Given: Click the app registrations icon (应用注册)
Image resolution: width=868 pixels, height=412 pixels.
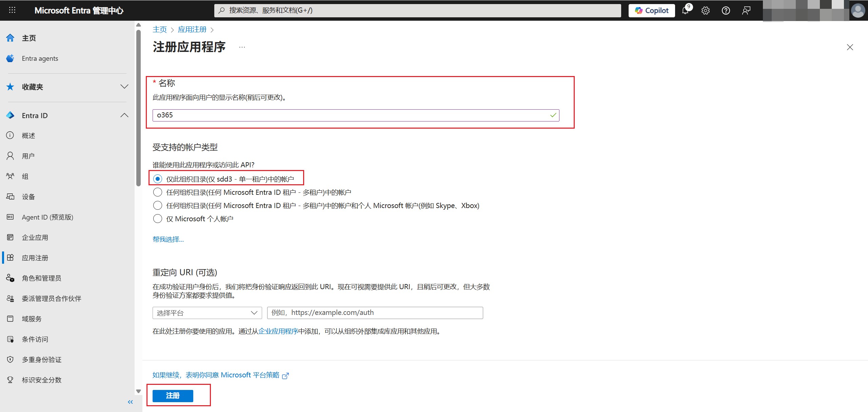Looking at the screenshot, I should tap(10, 258).
